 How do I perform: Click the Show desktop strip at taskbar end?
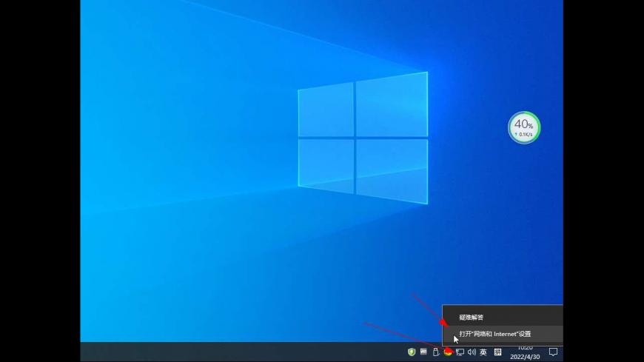coord(562,352)
